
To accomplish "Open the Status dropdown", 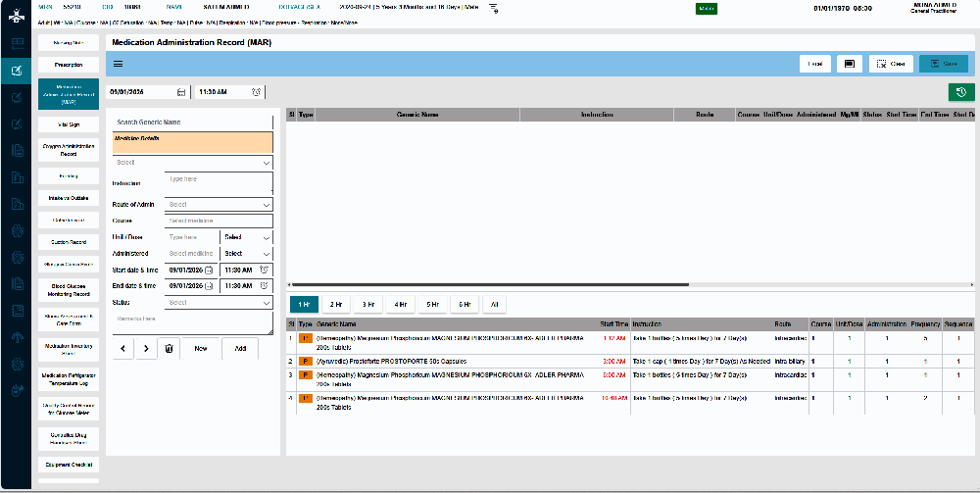I will pos(219,303).
